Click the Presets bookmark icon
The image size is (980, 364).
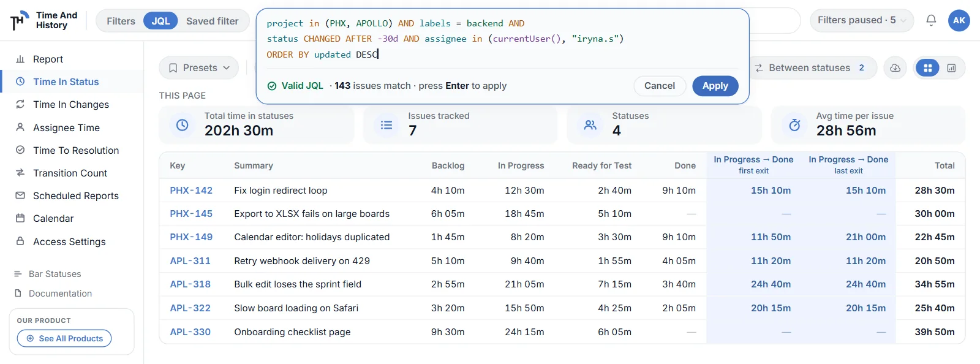tap(173, 68)
